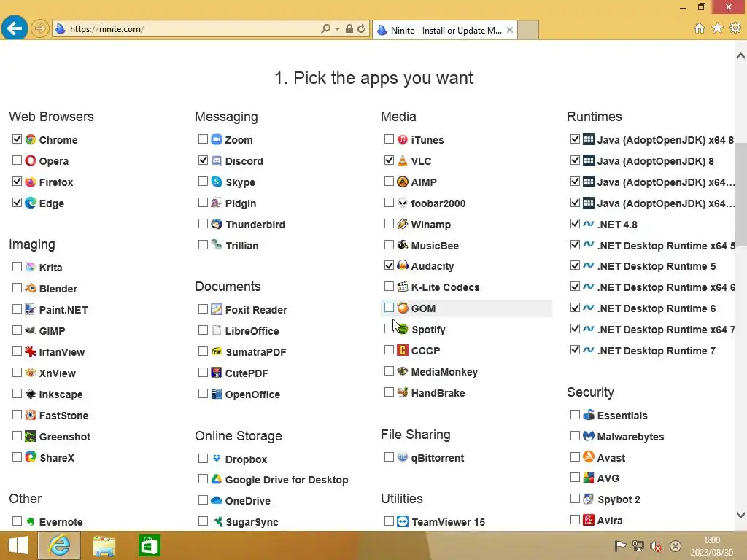The height and width of the screenshot is (560, 747).
Task: Switch to the Ninite browser tab
Action: tap(445, 30)
